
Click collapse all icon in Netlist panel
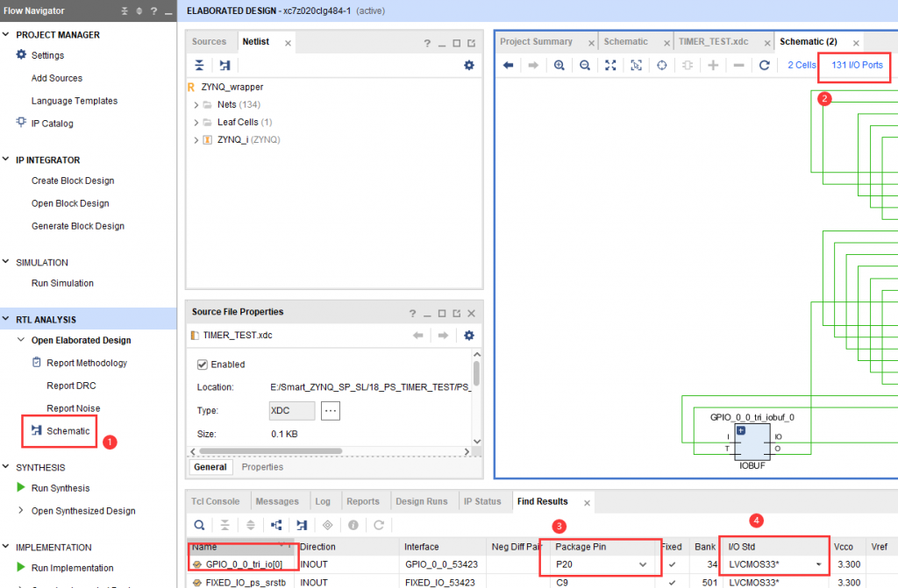click(200, 66)
